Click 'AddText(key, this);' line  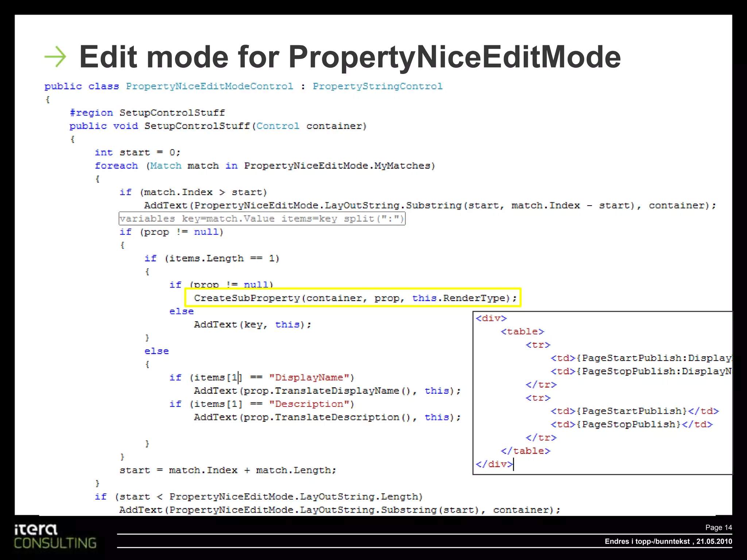252,324
